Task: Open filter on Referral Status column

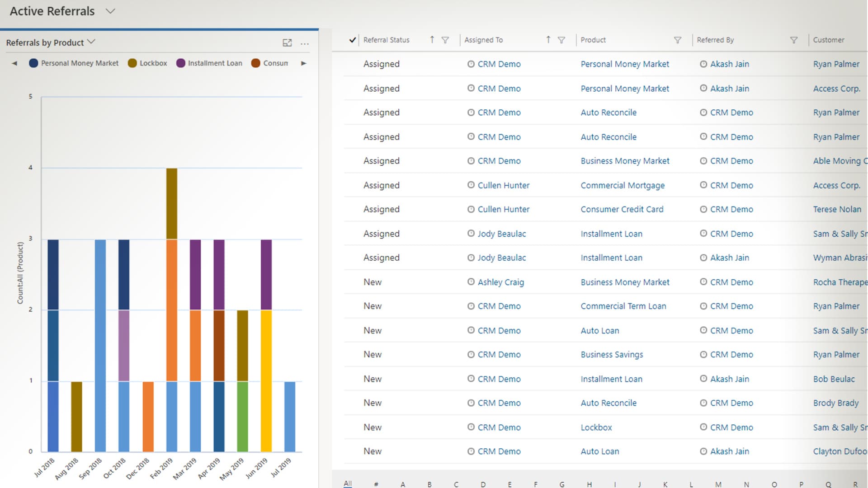Action: click(445, 40)
